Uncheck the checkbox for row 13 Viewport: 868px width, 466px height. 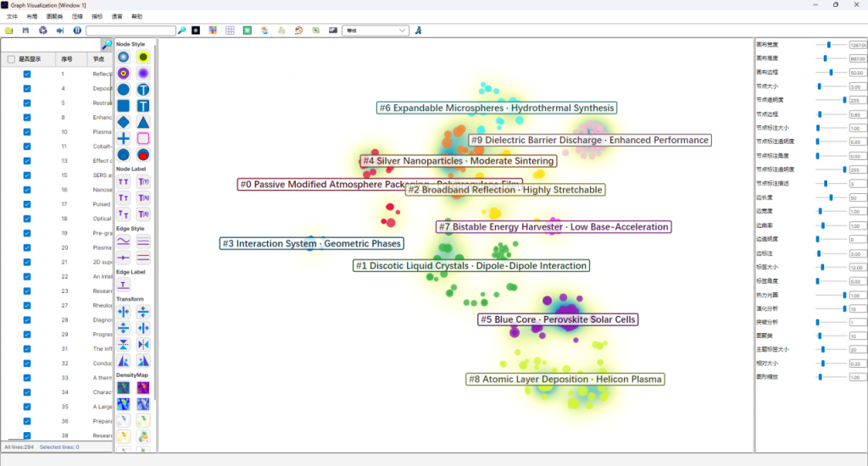coord(27,161)
